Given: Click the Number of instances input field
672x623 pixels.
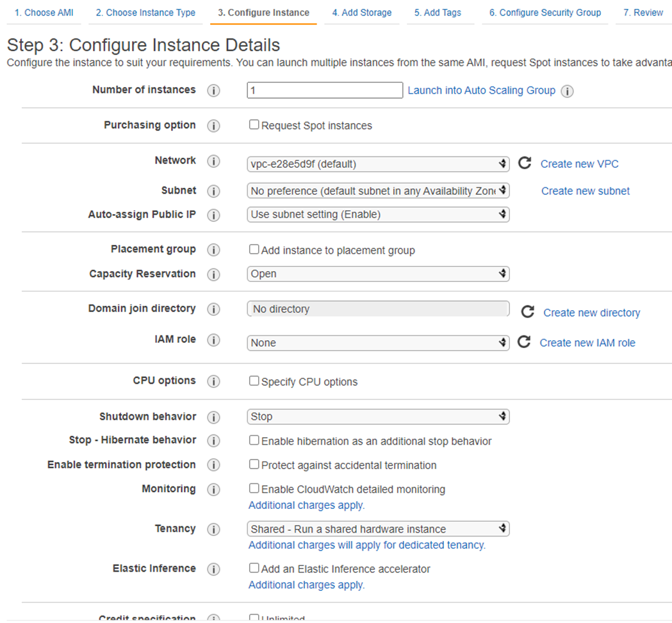Looking at the screenshot, I should pyautogui.click(x=324, y=90).
